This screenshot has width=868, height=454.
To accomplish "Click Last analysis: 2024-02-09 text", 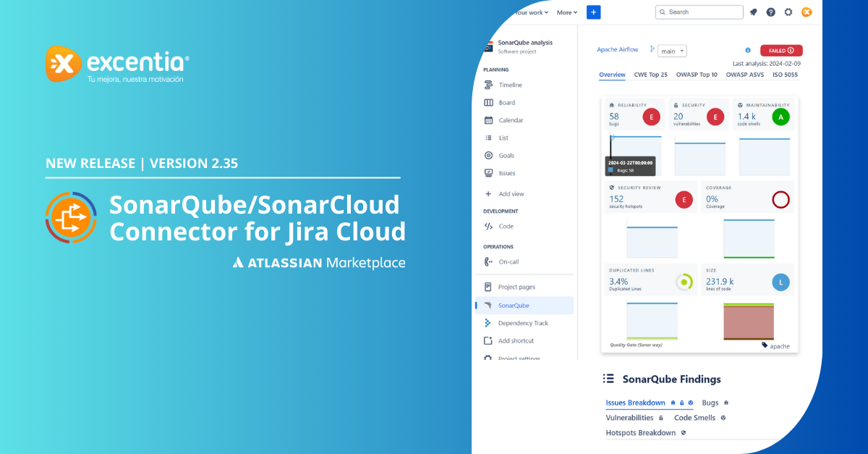I will pos(767,64).
